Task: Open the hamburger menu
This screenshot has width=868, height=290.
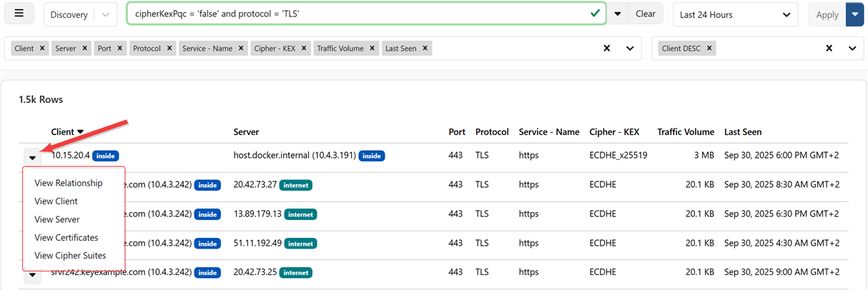Action: pyautogui.click(x=19, y=14)
